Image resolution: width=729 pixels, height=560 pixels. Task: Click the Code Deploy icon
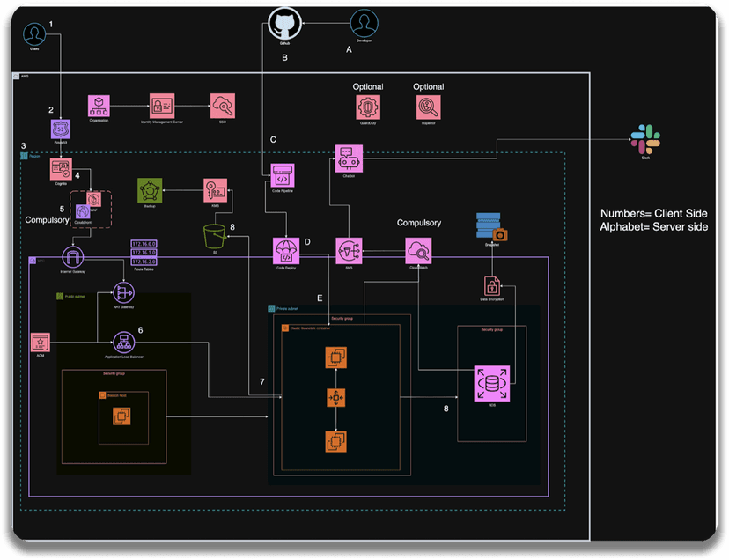286,251
